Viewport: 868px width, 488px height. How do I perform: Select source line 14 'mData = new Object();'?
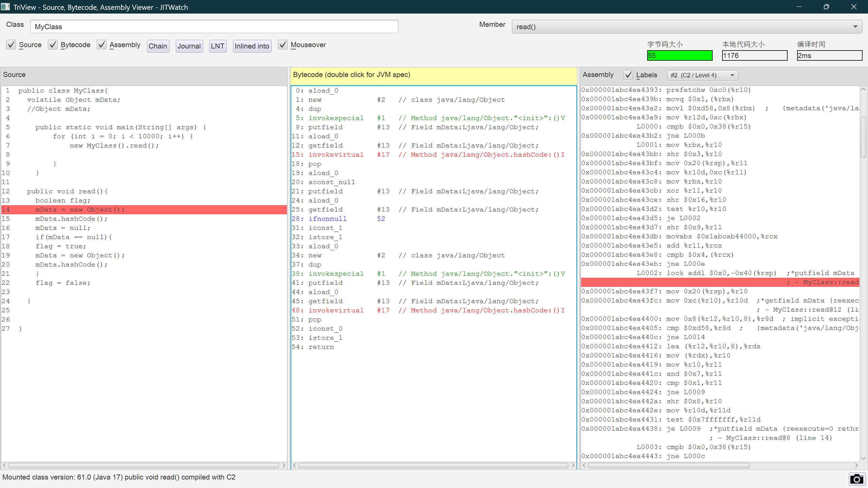click(x=144, y=210)
